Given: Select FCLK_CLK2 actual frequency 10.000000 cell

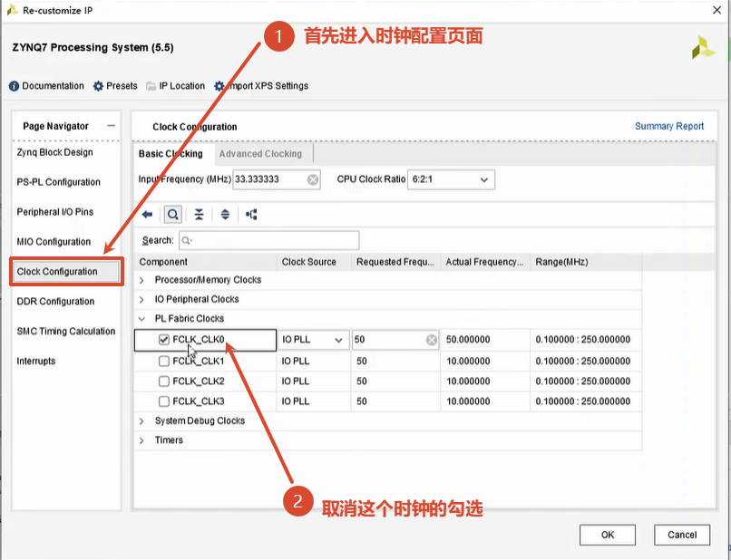Looking at the screenshot, I should coord(485,381).
